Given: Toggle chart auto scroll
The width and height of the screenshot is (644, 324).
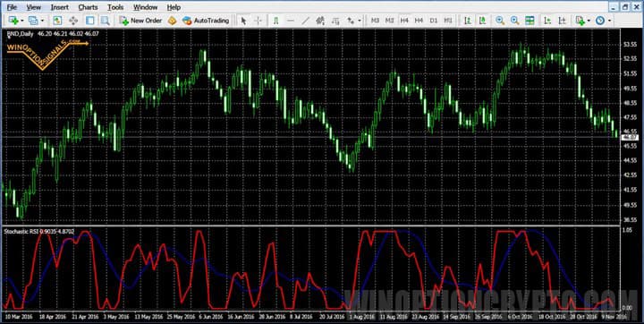Looking at the screenshot, I should click(x=547, y=21).
